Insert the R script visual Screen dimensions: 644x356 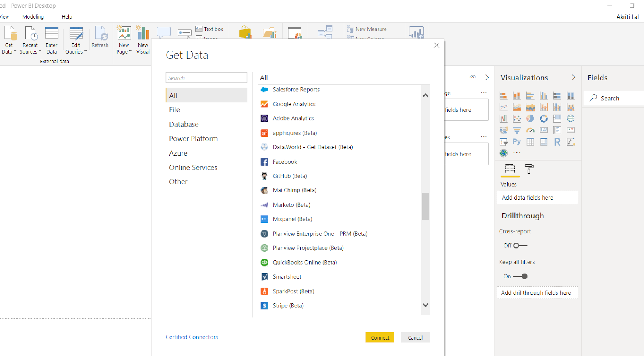pyautogui.click(x=557, y=142)
